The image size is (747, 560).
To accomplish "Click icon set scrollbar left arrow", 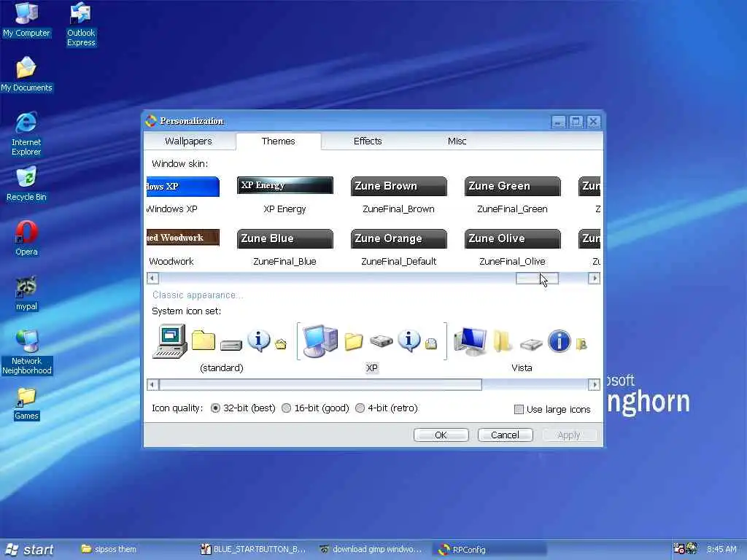I will [152, 384].
